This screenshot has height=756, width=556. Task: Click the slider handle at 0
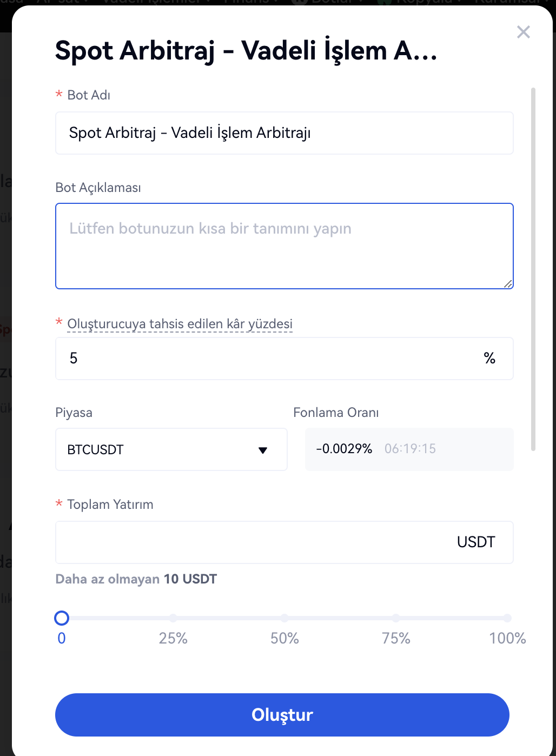(x=62, y=618)
